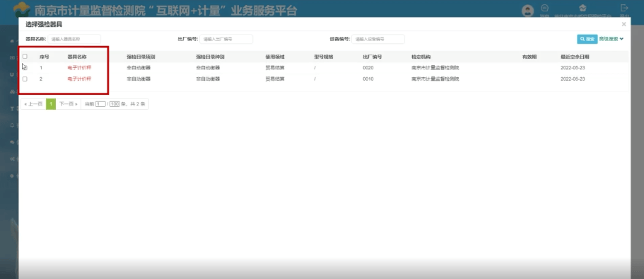Click 贸易结算 cell in row 2

[275, 79]
